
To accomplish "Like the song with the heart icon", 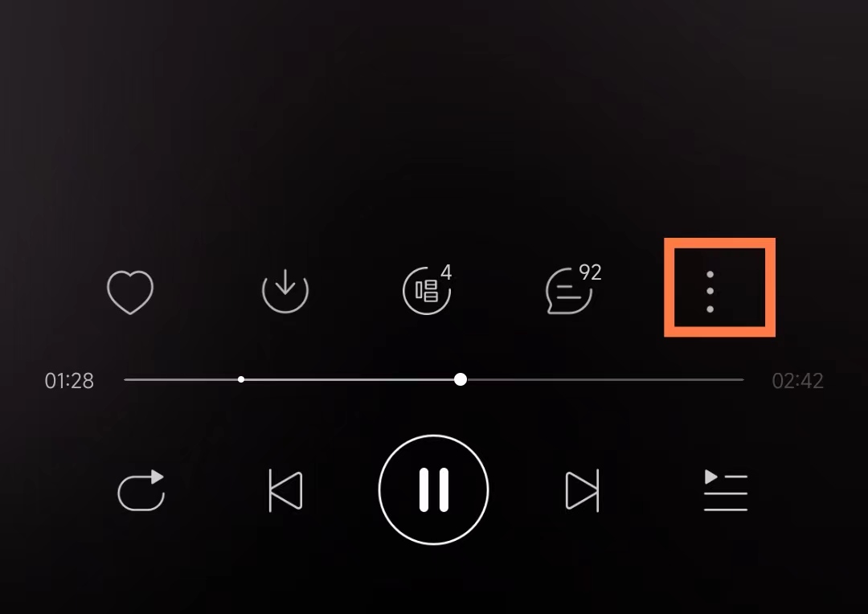I will pos(130,292).
